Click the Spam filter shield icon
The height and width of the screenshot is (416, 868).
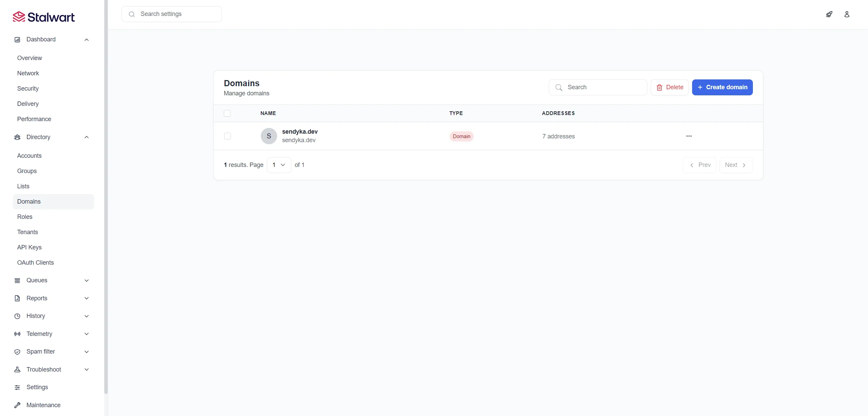17,352
